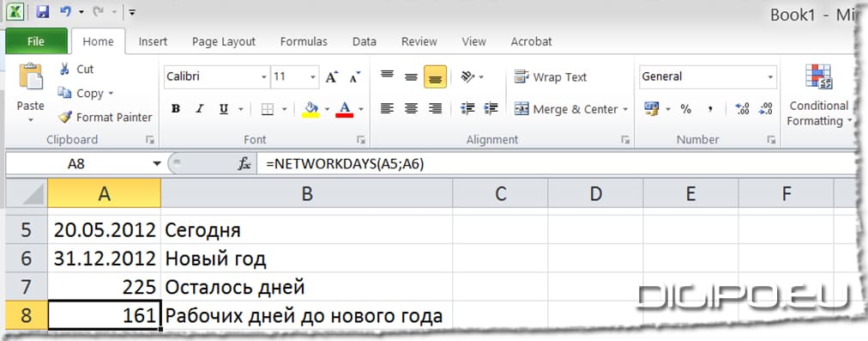The height and width of the screenshot is (341, 868).
Task: Click the Undo arrow icon
Action: 66,12
